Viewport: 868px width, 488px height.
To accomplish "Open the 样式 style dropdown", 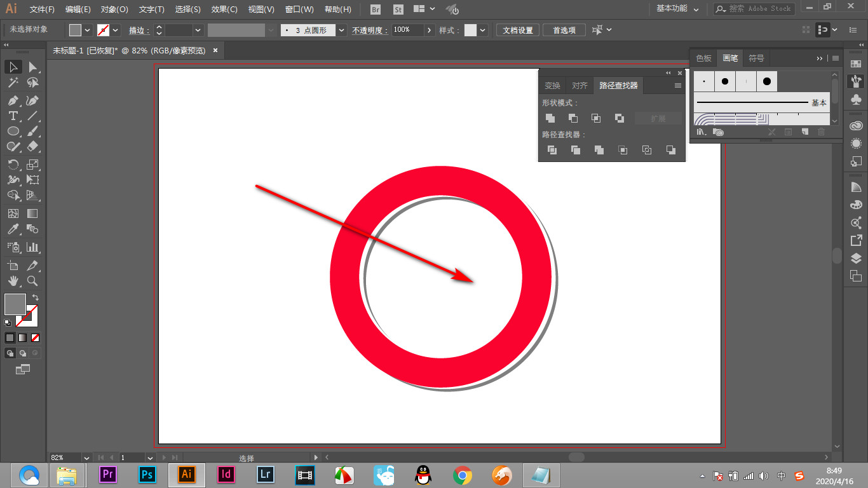I will click(x=483, y=30).
